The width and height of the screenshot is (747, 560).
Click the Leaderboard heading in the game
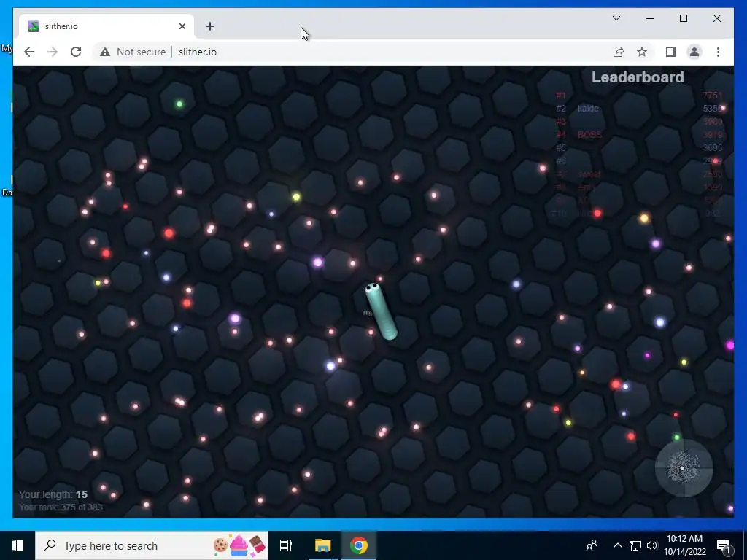(x=638, y=77)
